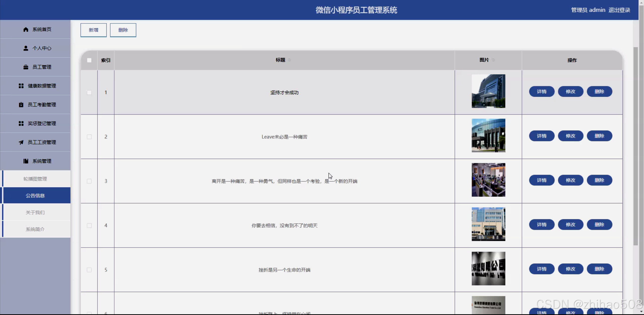Click the grid icon beside 健康数据管理
The image size is (644, 315).
tap(21, 86)
